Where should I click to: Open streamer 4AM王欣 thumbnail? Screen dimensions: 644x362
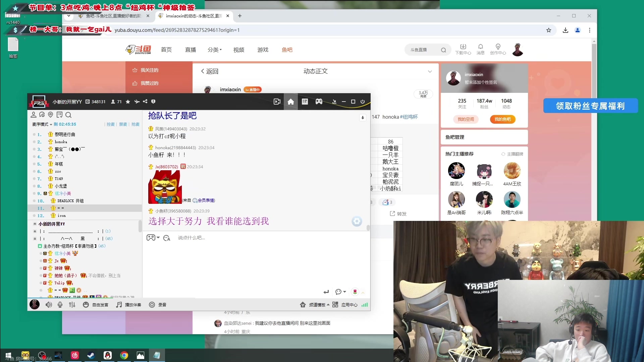point(512,171)
